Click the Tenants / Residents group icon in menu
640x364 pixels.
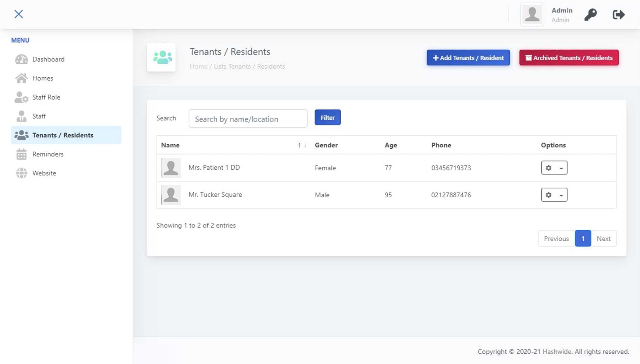(x=21, y=135)
